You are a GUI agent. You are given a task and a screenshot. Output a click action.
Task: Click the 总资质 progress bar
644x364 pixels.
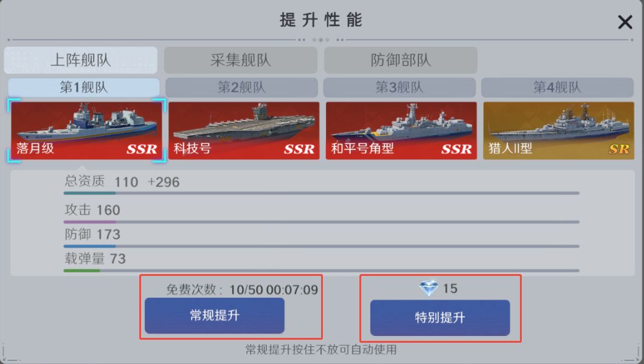321,193
